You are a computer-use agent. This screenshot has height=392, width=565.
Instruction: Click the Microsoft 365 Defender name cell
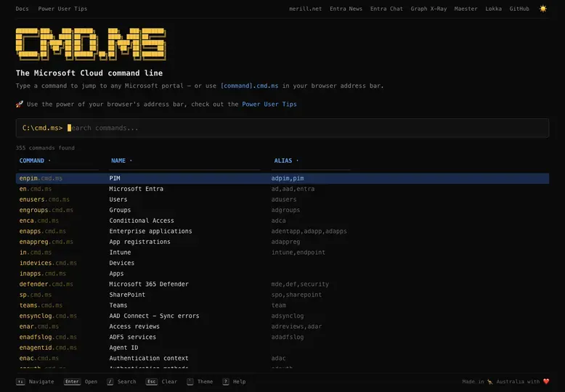coord(149,285)
